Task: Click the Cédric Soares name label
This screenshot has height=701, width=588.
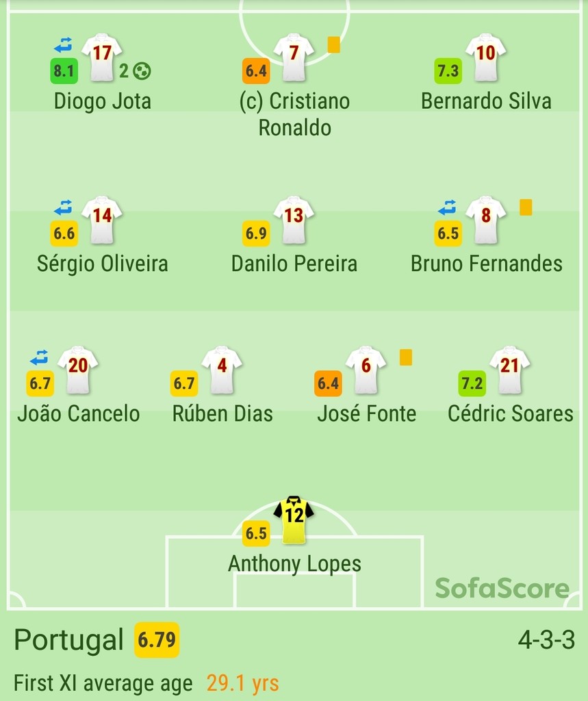Action: 510,414
